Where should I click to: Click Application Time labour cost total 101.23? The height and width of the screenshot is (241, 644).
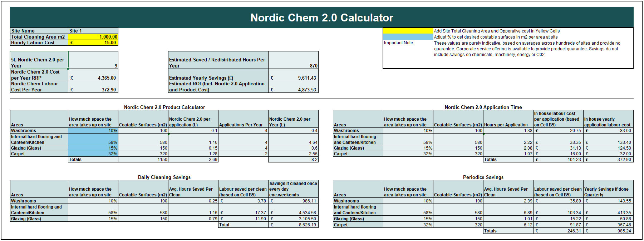coord(558,160)
